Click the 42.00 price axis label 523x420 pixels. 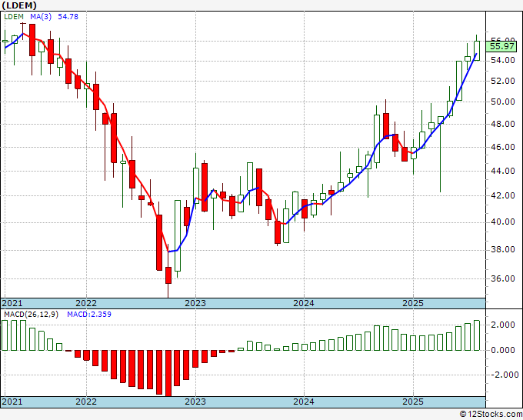point(502,195)
